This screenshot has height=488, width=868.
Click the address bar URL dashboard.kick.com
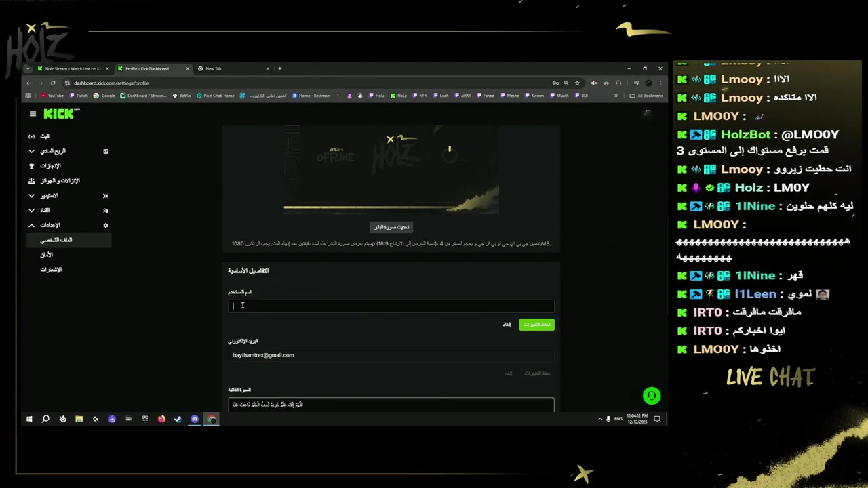(111, 83)
